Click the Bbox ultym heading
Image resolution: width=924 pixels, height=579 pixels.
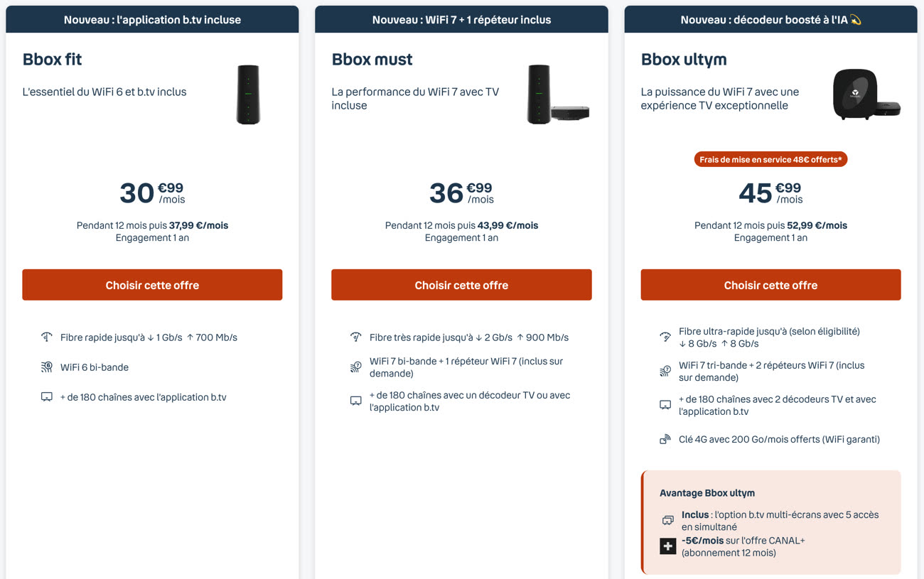point(684,60)
